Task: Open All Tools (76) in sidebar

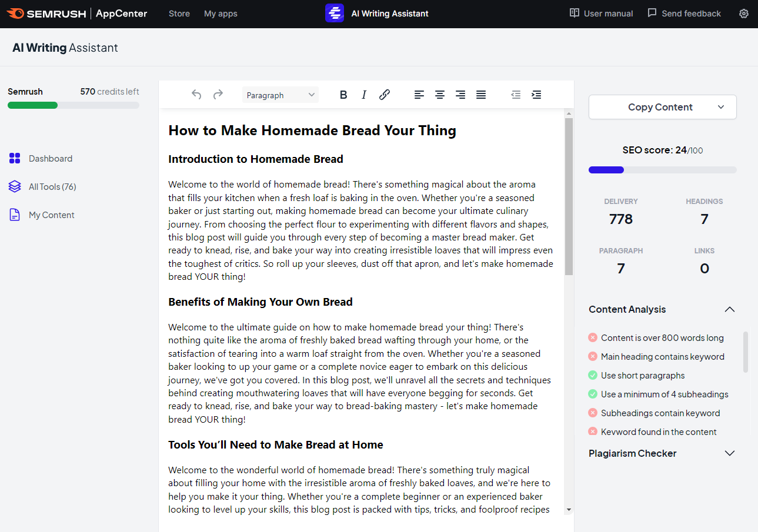Action: (x=52, y=187)
